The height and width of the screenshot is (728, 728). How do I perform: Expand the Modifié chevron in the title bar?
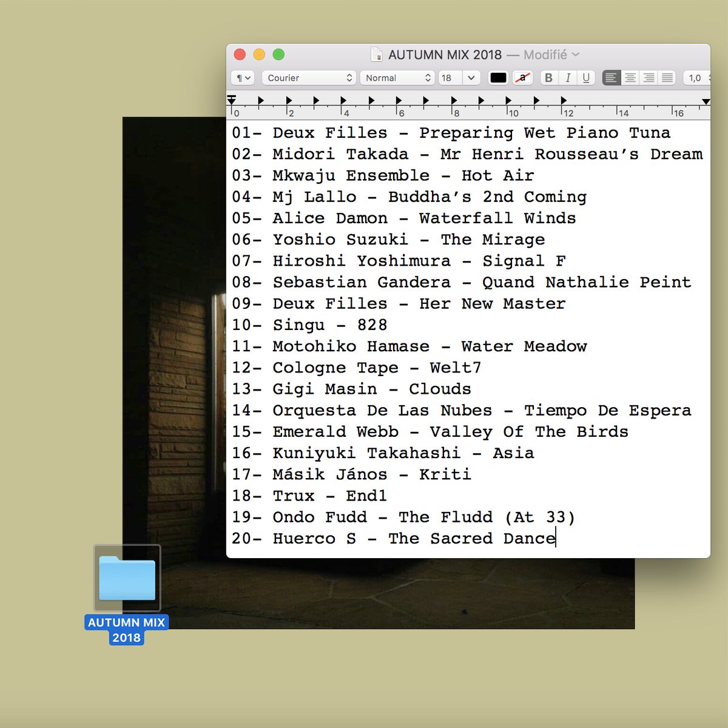(x=576, y=55)
